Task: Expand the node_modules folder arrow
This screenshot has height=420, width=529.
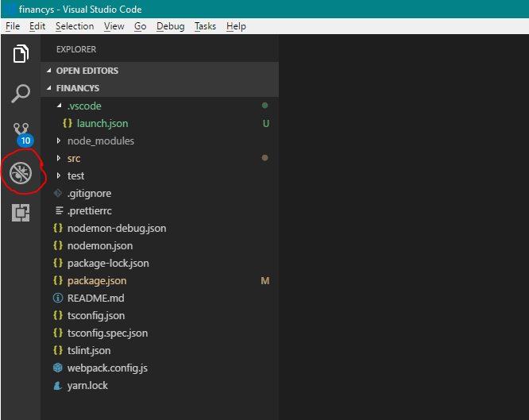Action: pyautogui.click(x=59, y=141)
